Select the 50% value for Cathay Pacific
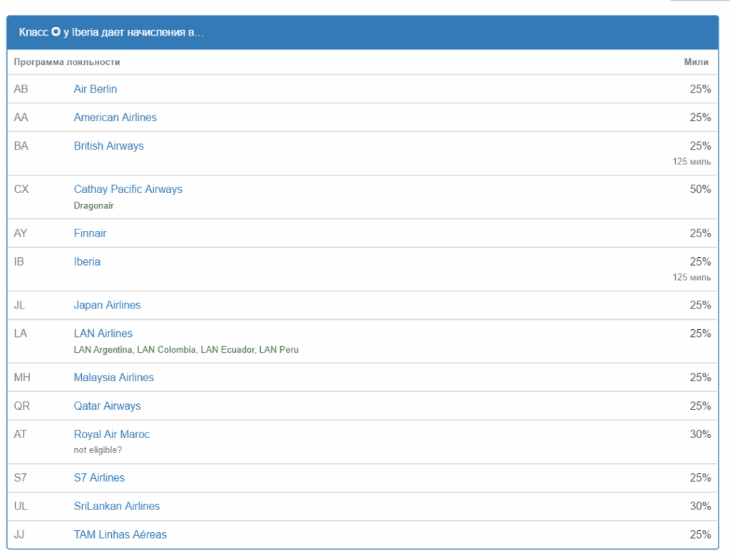730x560 pixels. pos(700,190)
